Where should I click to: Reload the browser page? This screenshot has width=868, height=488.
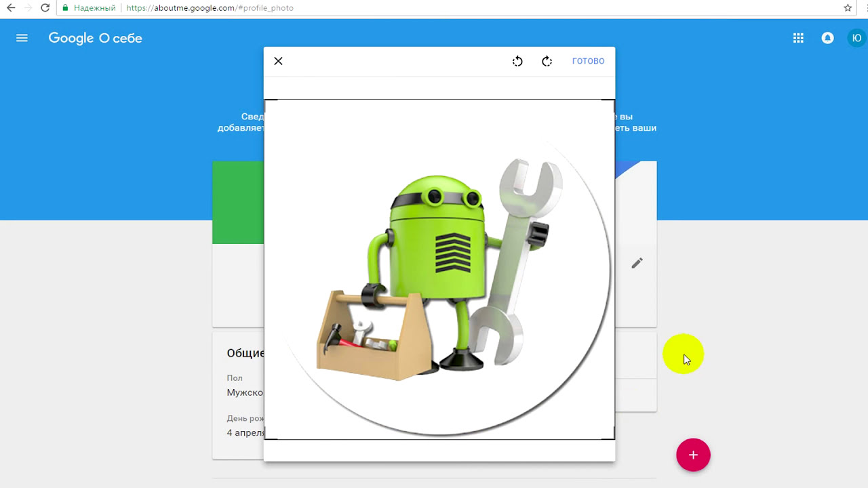[45, 8]
